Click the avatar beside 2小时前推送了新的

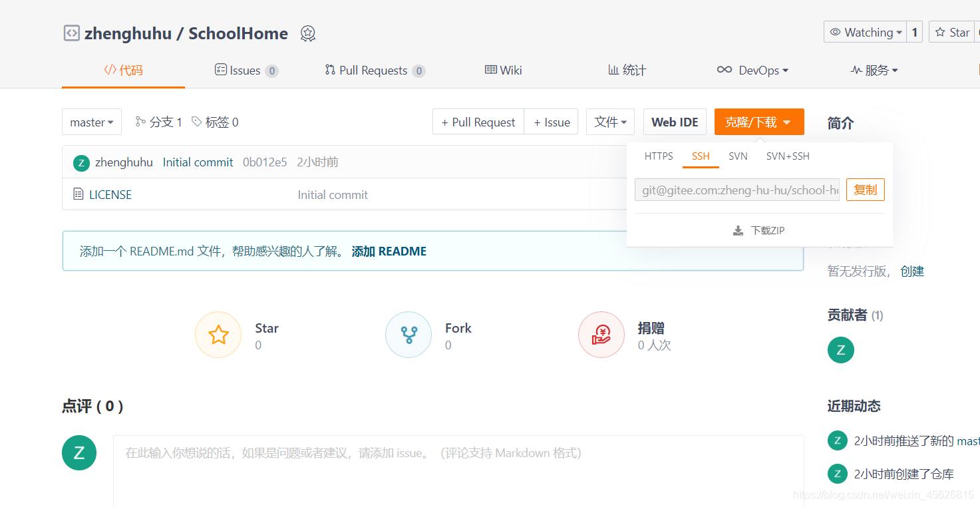(x=838, y=440)
